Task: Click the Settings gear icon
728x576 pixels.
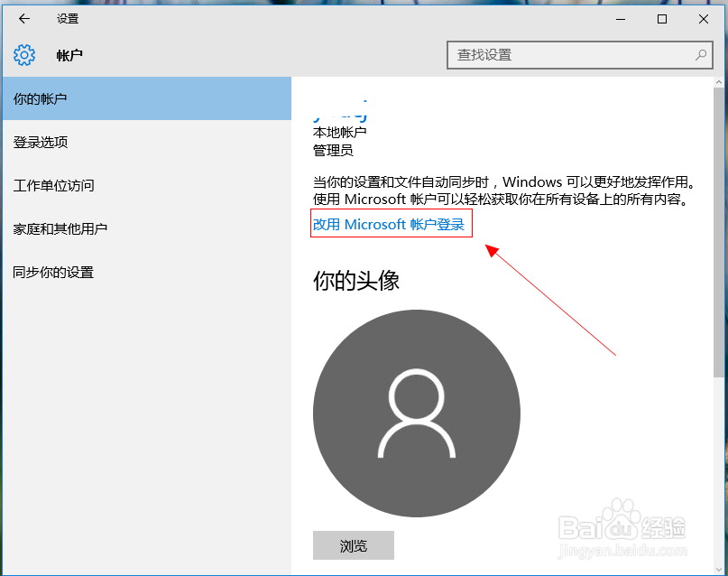Action: click(x=24, y=55)
